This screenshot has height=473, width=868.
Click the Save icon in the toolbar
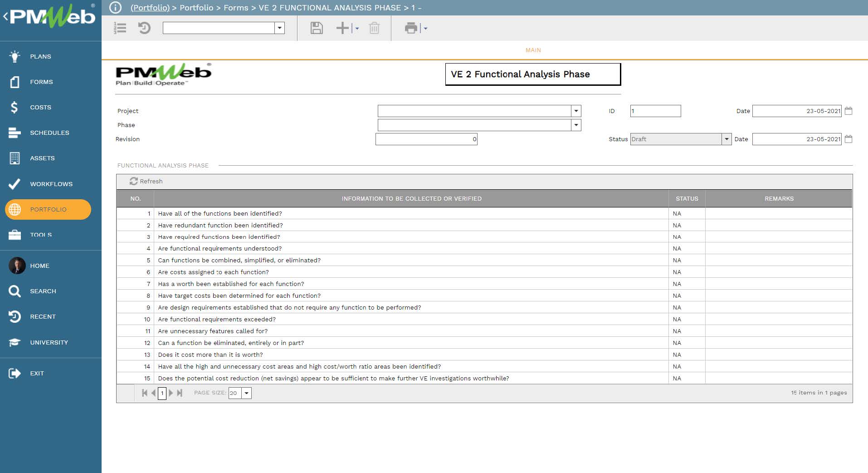(x=317, y=28)
